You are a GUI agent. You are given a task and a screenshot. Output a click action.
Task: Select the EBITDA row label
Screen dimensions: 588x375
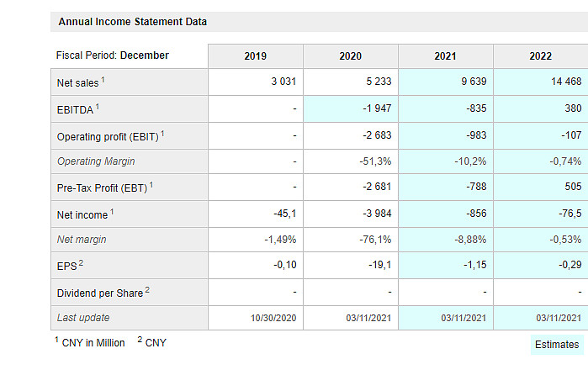[x=78, y=109]
